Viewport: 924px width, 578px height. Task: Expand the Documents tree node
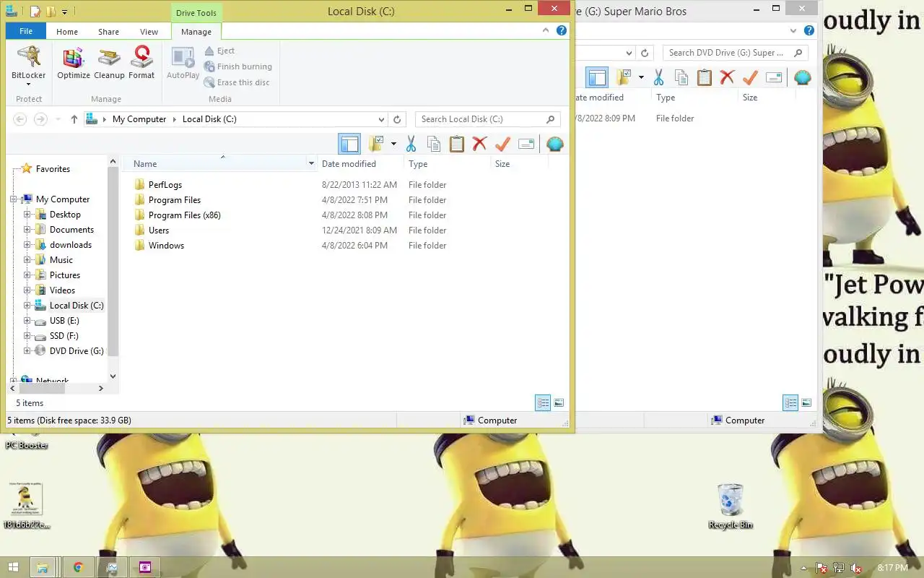click(x=27, y=230)
